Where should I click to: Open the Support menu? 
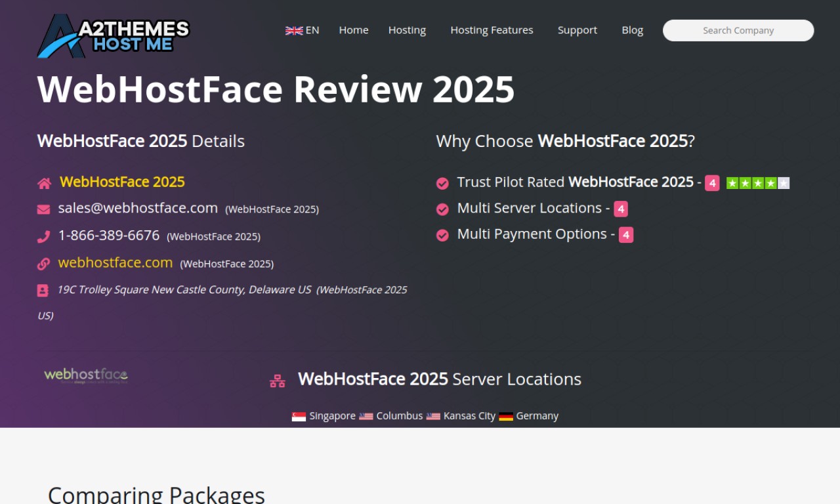(577, 30)
